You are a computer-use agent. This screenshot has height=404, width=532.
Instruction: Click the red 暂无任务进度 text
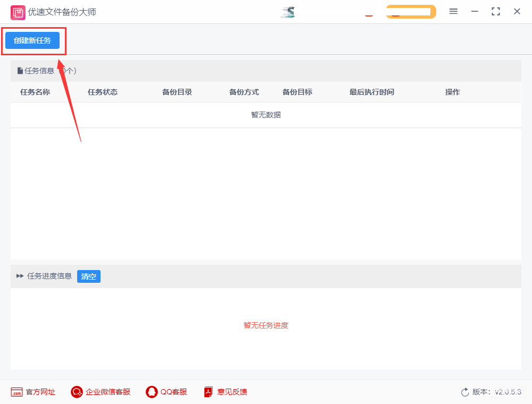[266, 325]
